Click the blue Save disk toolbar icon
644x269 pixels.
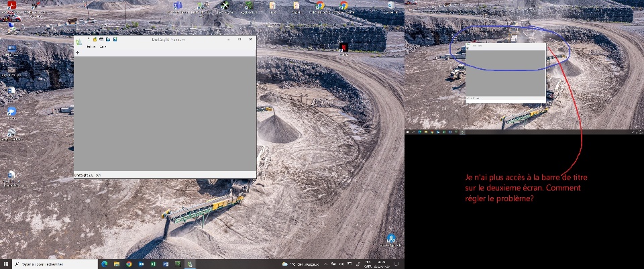tap(107, 40)
